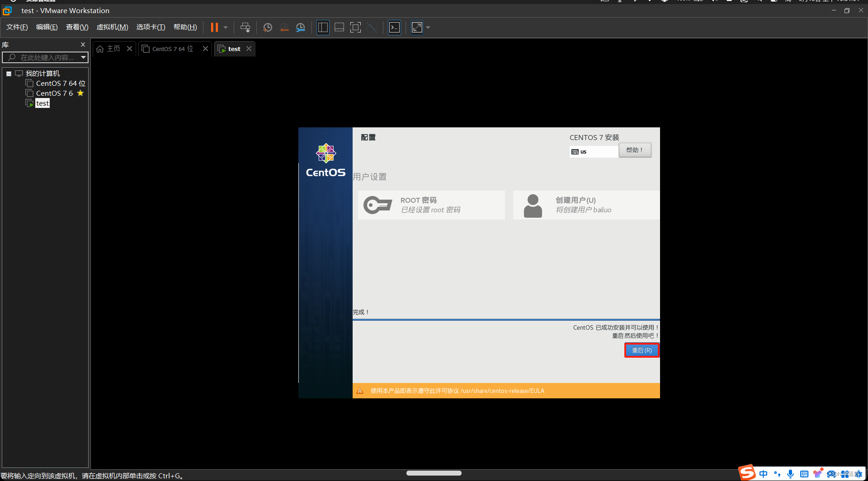Viewport: 868px width, 481px height.
Task: Close the library panel
Action: point(83,45)
